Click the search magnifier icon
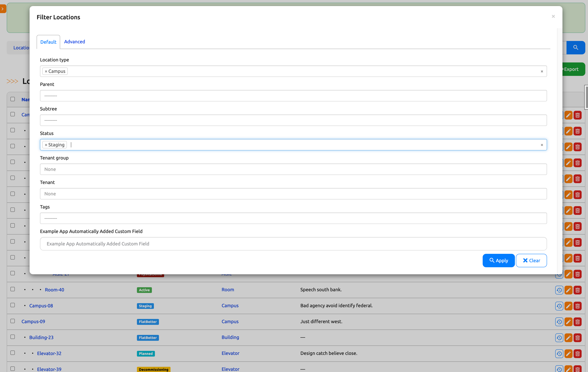Viewport: 588px width, 372px height. pos(576,47)
